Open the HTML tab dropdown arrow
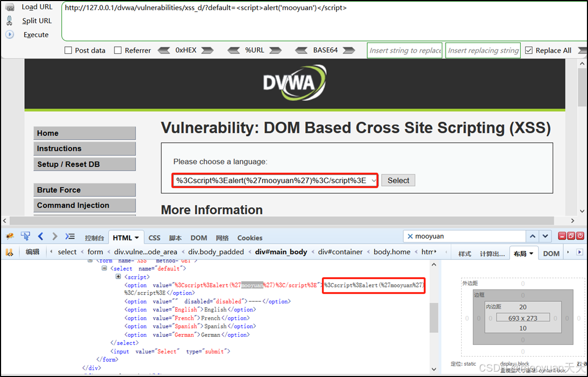Screen dimensions: 588x377 [x=137, y=238]
